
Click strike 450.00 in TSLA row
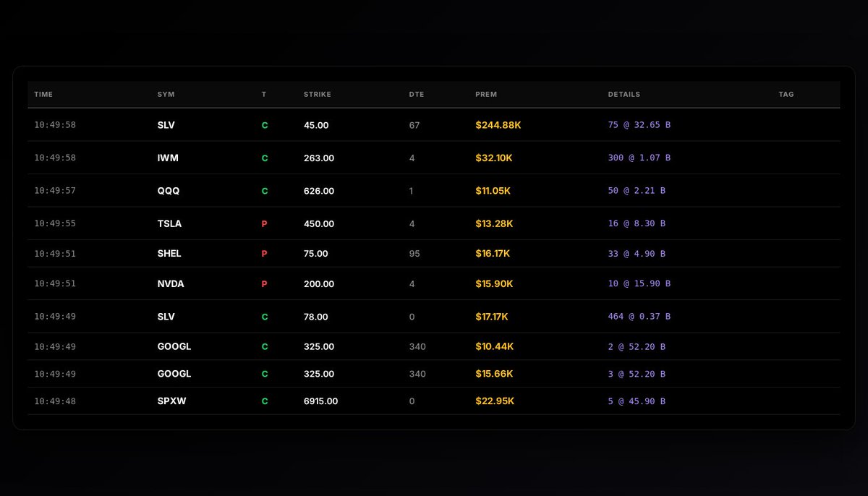[319, 224]
